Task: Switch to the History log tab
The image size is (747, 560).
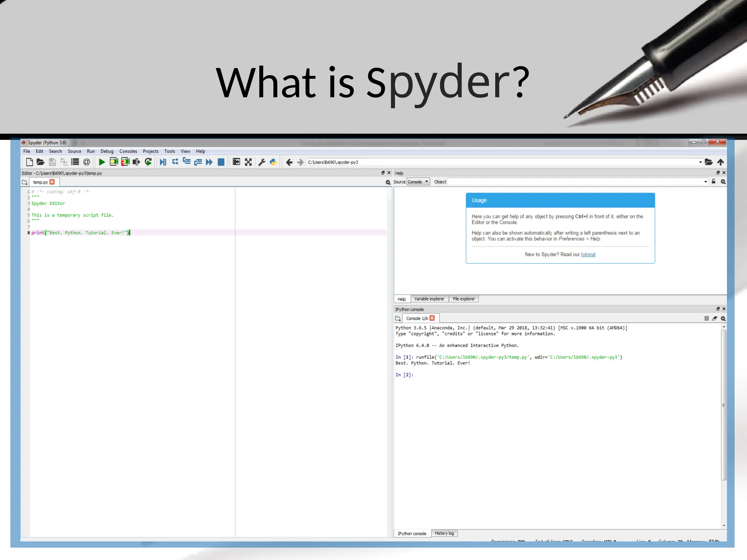Action: (444, 533)
